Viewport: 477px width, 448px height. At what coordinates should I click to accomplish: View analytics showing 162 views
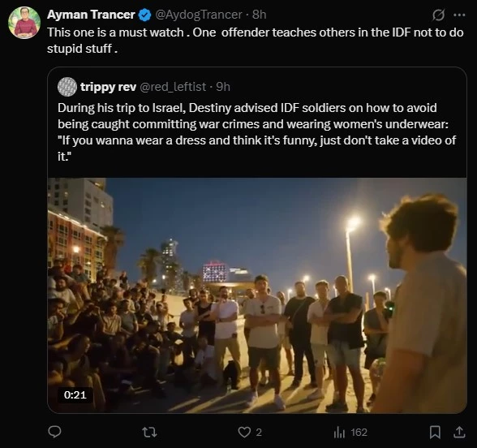(x=350, y=432)
